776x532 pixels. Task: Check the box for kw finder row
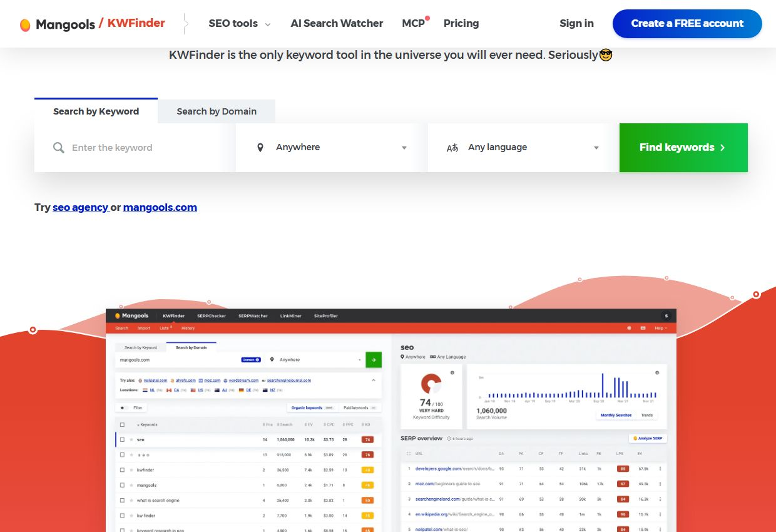pyautogui.click(x=122, y=516)
